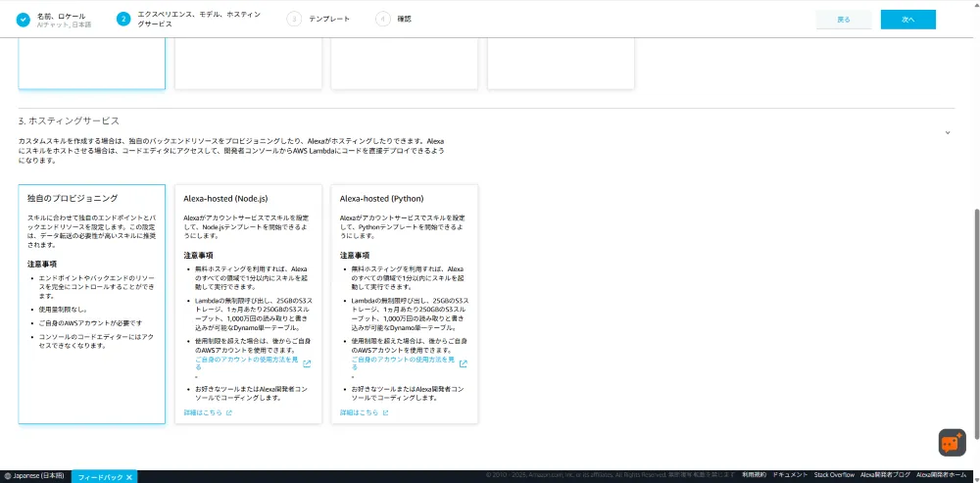Screen dimensions: 980x483
Task: Click the step 3 テンプレート circle icon
Action: (x=293, y=20)
